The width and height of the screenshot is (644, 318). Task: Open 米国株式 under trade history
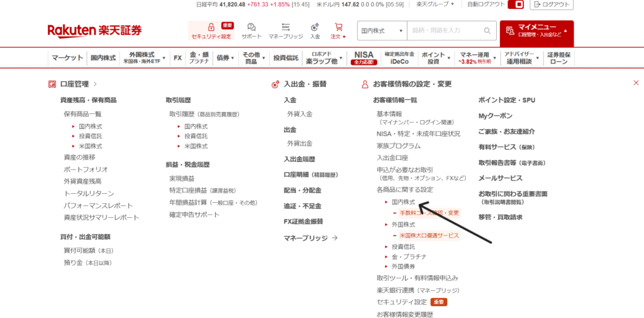tap(196, 146)
